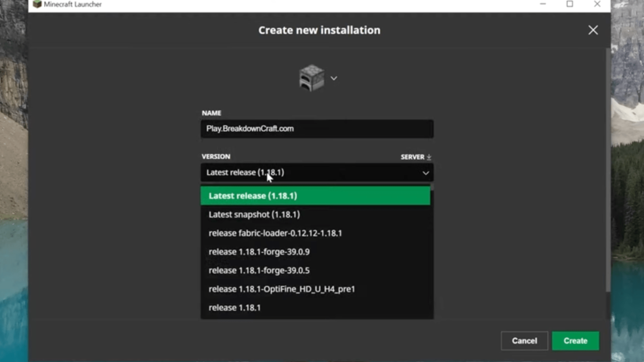The image size is (644, 362).
Task: Click the green Create button
Action: [576, 341]
